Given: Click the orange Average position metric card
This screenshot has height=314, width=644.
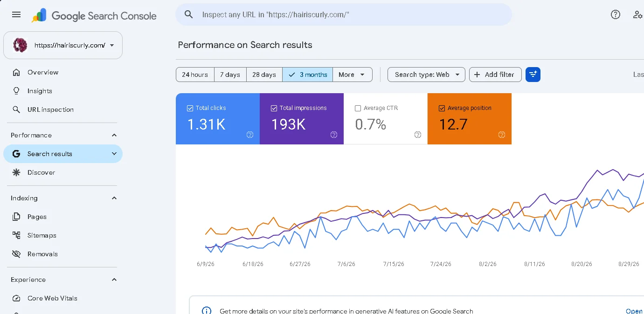Looking at the screenshot, I should point(470,119).
